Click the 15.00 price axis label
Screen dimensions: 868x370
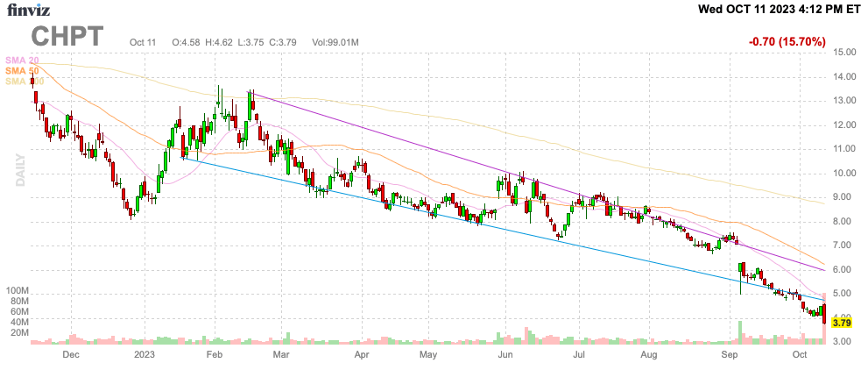(844, 53)
